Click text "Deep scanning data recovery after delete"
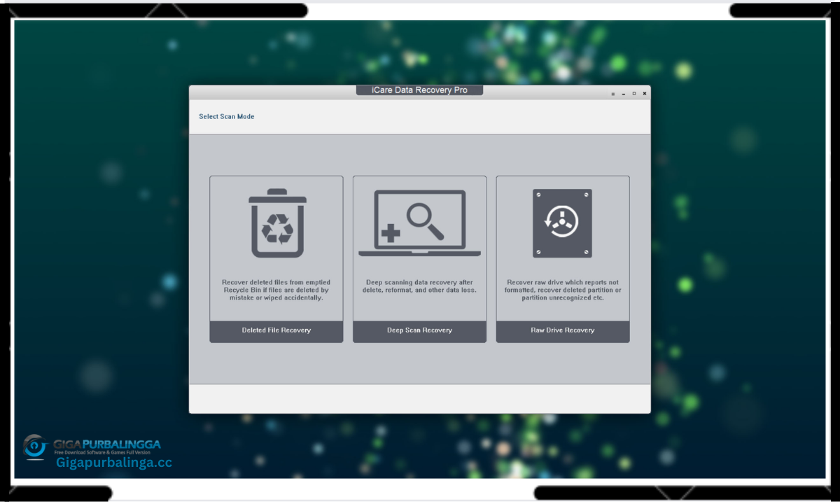840x504 pixels. pyautogui.click(x=419, y=286)
